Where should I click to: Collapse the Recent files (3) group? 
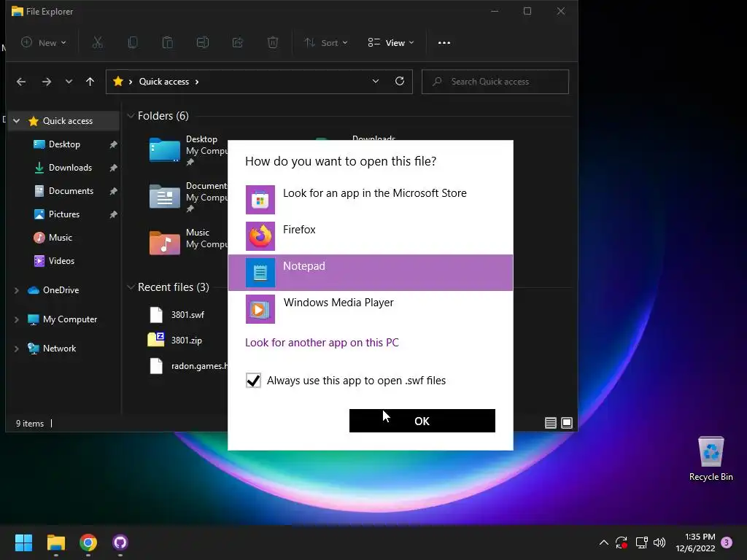tap(131, 287)
